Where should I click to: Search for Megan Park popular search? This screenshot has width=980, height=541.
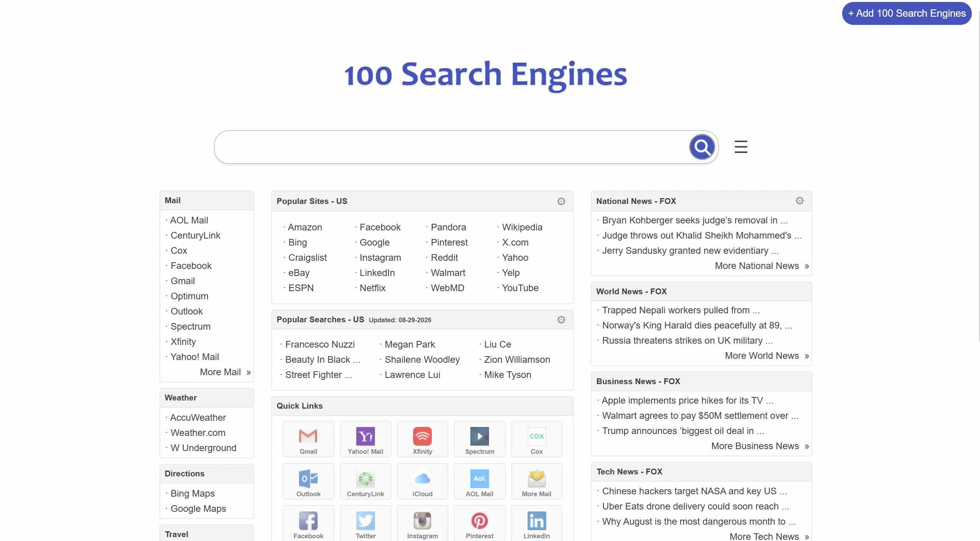(410, 344)
